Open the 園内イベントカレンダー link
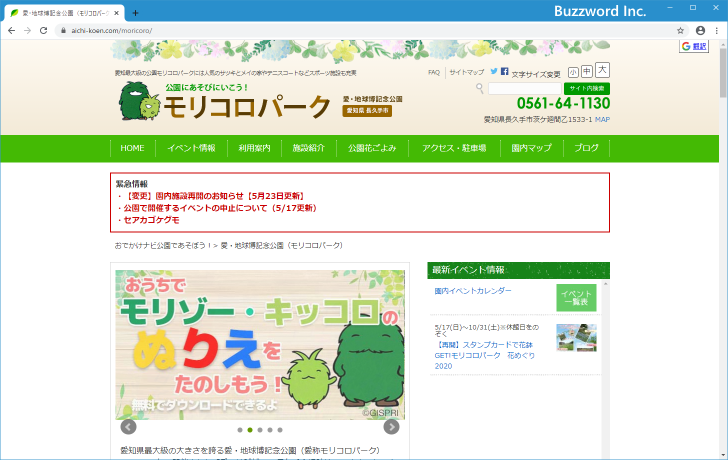The height and width of the screenshot is (460, 728). click(x=473, y=291)
